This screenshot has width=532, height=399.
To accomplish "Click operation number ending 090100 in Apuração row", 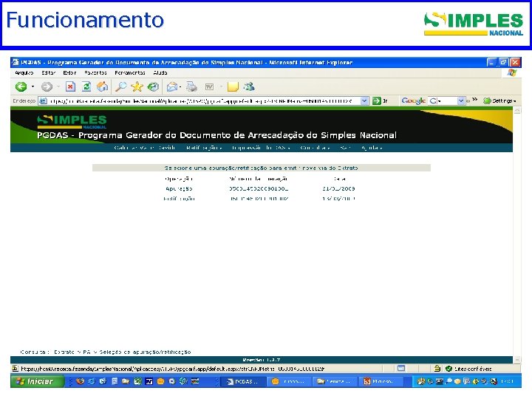I will (259, 188).
